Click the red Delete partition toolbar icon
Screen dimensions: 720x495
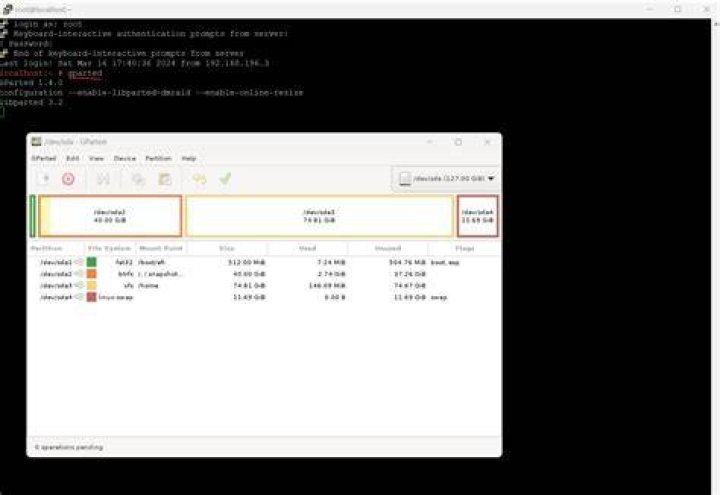point(68,179)
